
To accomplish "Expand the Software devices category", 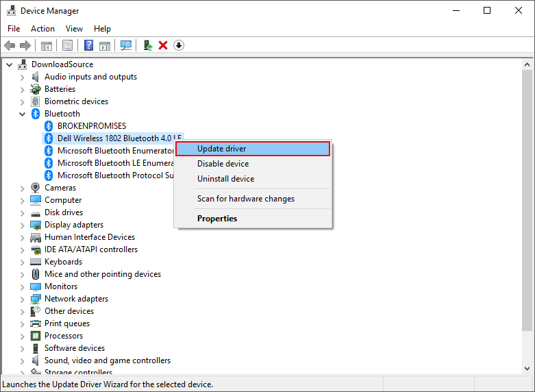I will pyautogui.click(x=23, y=349).
